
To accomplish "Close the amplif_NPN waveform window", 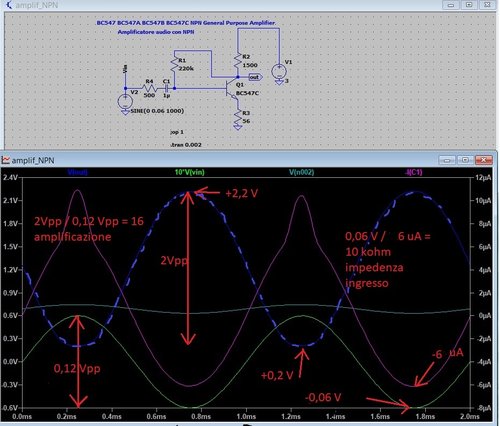I will [x=484, y=160].
